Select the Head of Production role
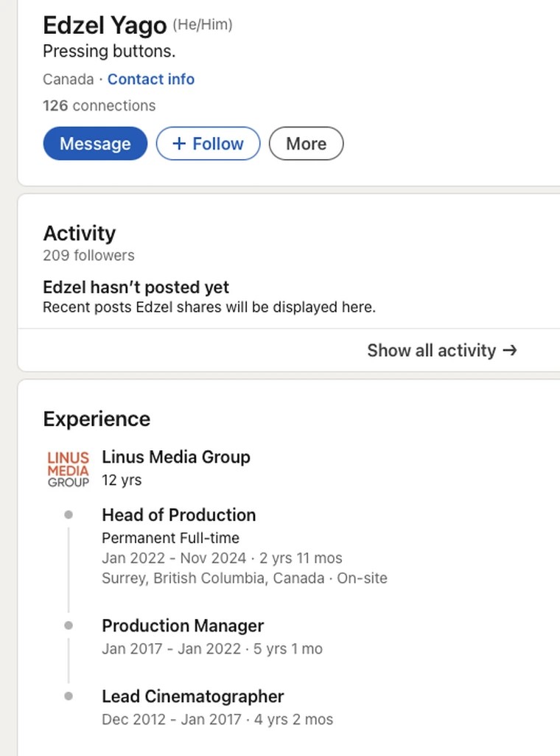 pyautogui.click(x=179, y=515)
